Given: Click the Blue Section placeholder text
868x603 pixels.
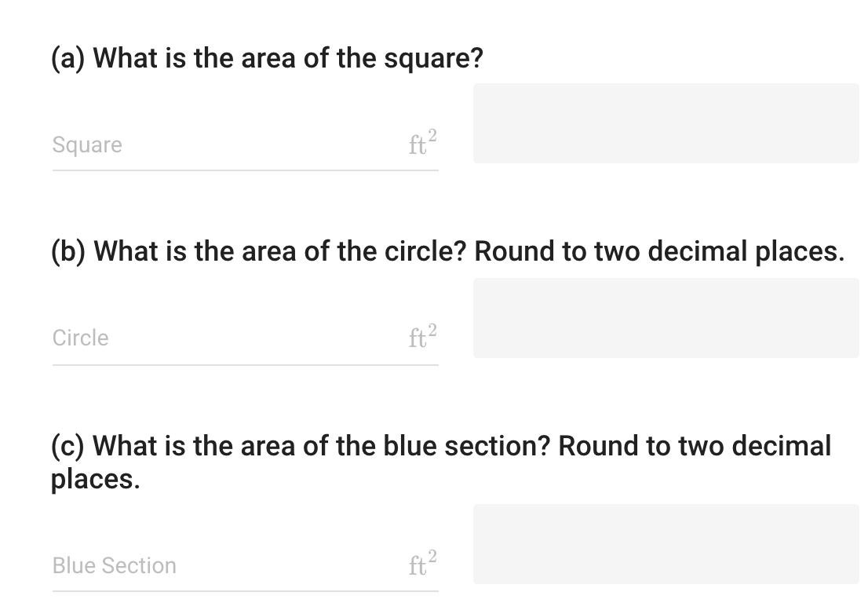Looking at the screenshot, I should pyautogui.click(x=113, y=565).
